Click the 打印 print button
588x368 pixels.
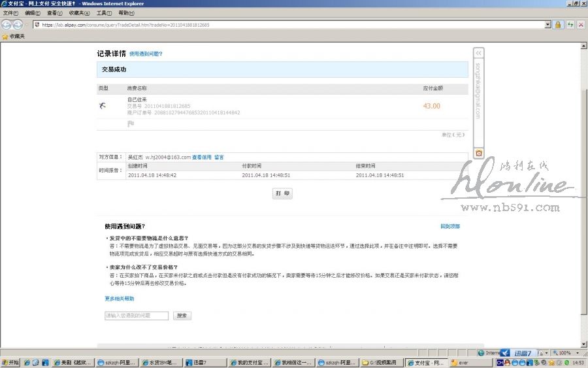(x=282, y=194)
